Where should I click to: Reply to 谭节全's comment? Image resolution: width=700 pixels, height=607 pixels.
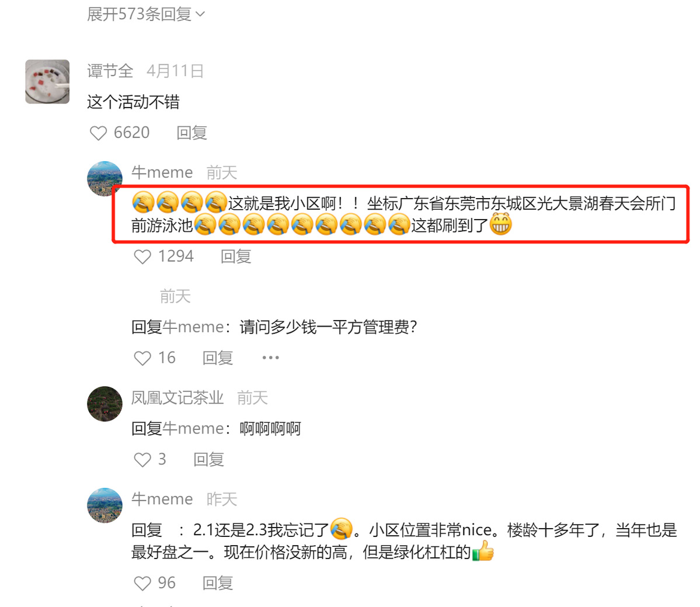pyautogui.click(x=192, y=133)
